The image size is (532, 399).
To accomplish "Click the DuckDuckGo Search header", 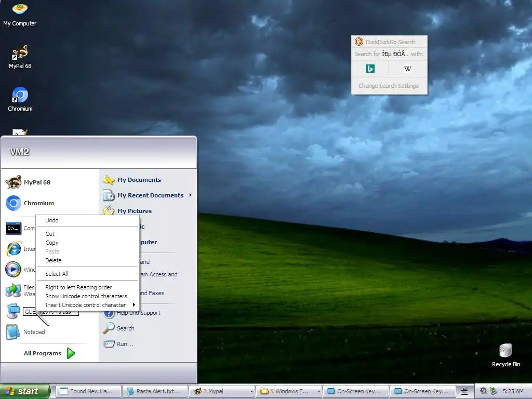I will point(390,42).
